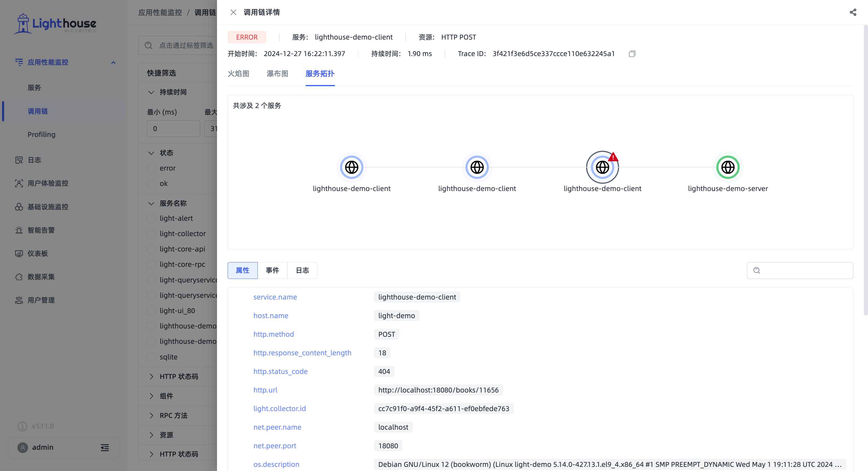Collapse the sidebar with the menu-fold icon
The image size is (868, 471).
105,447
